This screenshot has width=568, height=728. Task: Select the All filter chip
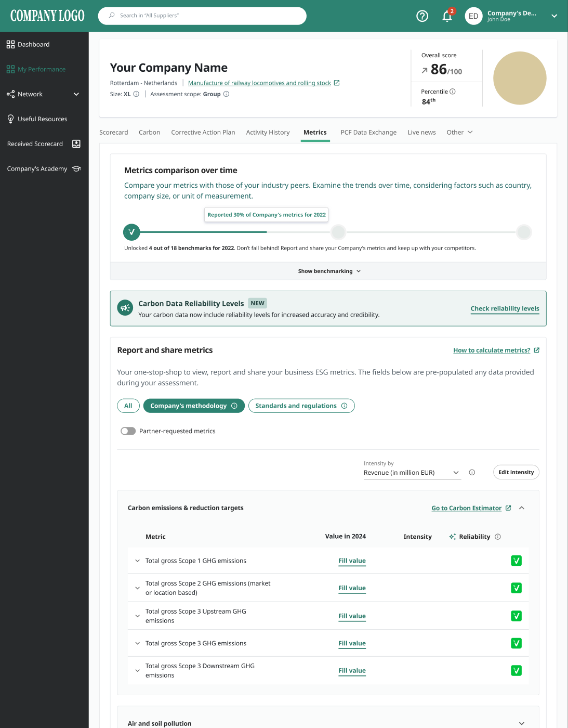click(x=128, y=406)
